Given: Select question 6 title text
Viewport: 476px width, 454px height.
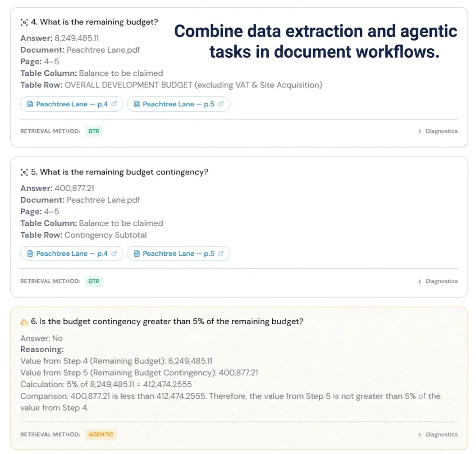Looking at the screenshot, I should [x=167, y=322].
